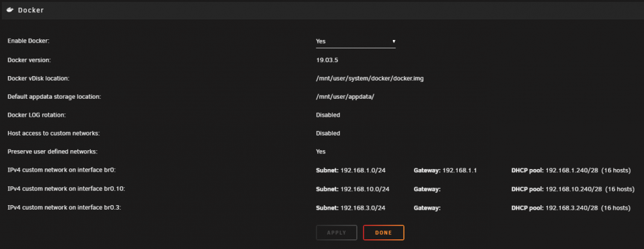Click the DONE button
This screenshot has height=249, width=644.
pos(384,232)
